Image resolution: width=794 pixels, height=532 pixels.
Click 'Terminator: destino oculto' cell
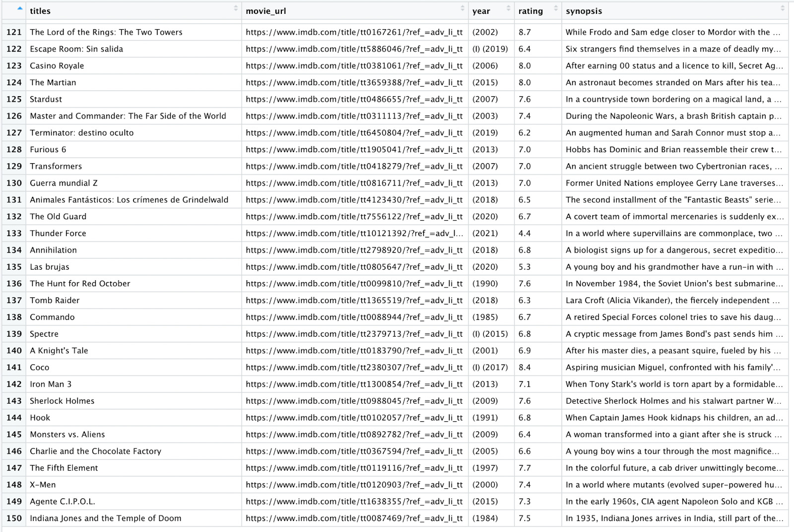pos(133,133)
